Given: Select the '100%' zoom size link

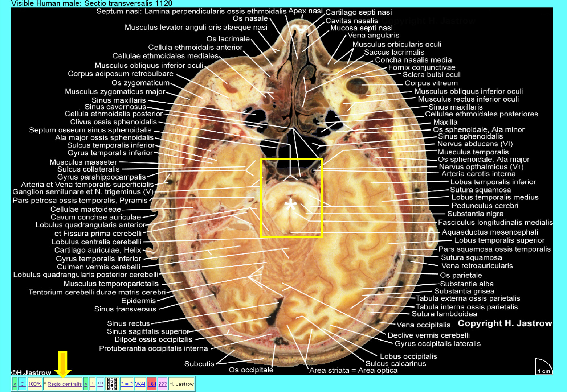Looking at the screenshot, I should [x=35, y=384].
